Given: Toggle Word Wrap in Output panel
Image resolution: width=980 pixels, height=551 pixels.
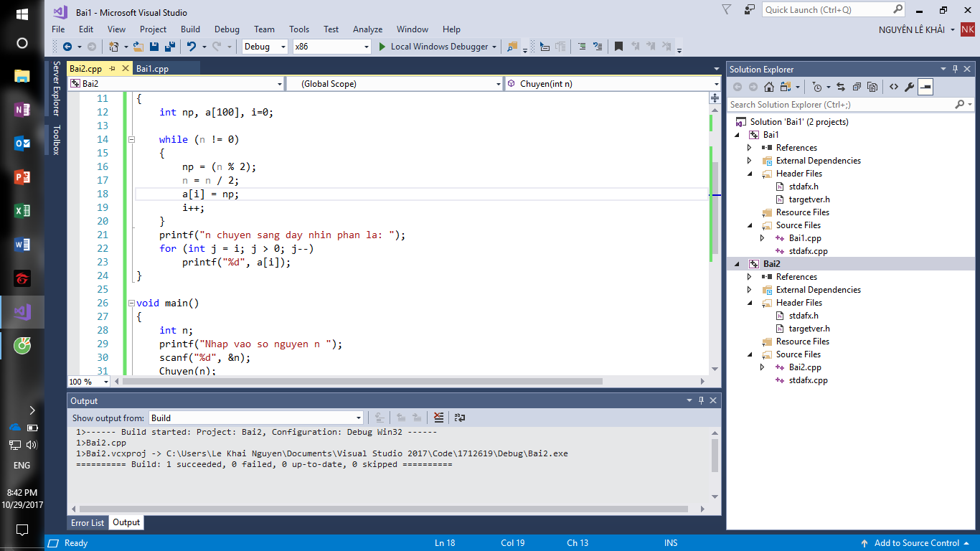Looking at the screenshot, I should 460,418.
